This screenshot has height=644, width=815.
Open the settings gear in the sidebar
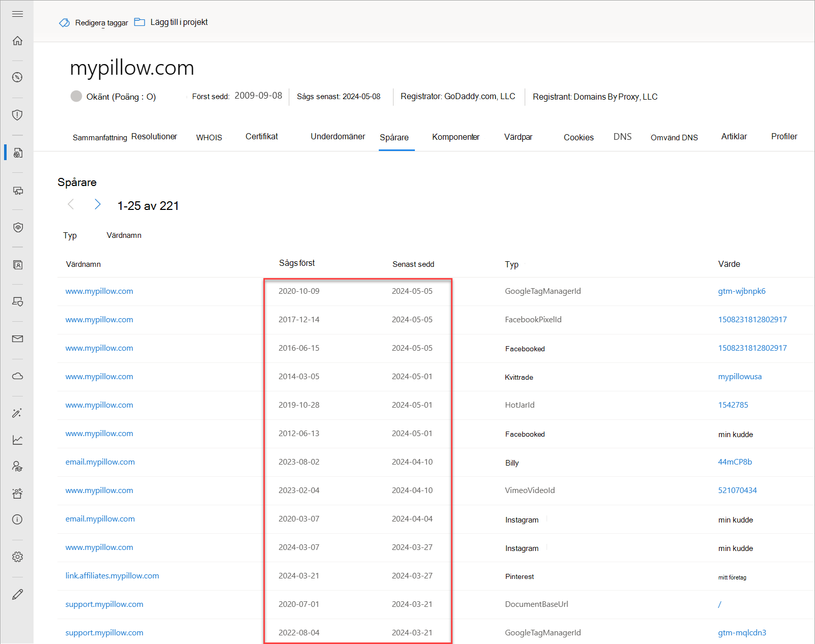17,557
